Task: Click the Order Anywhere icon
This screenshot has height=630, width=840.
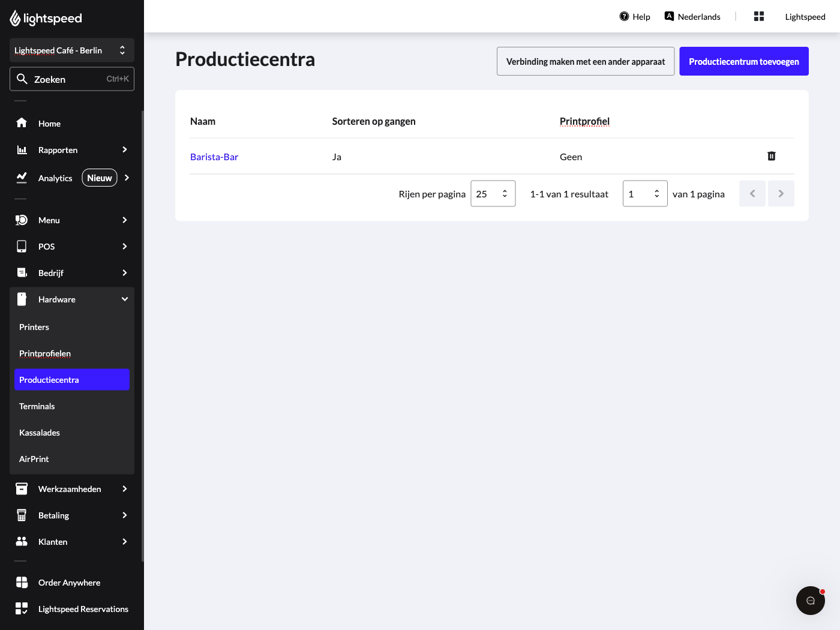Action: point(22,583)
